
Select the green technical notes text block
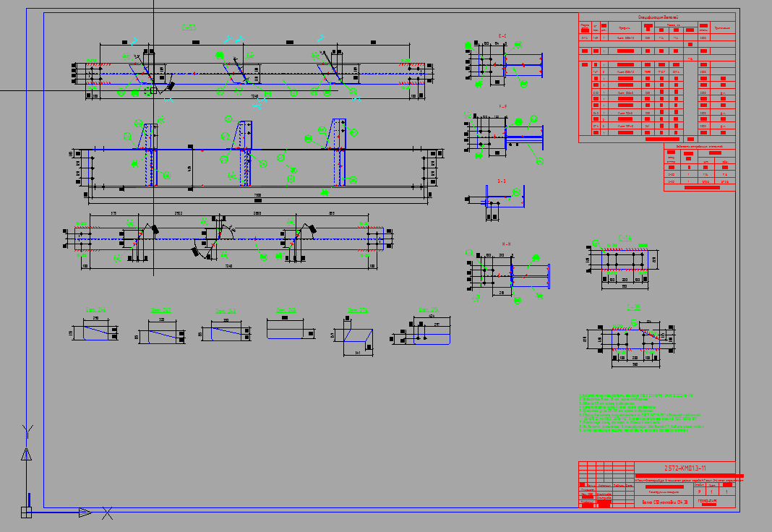point(641,413)
